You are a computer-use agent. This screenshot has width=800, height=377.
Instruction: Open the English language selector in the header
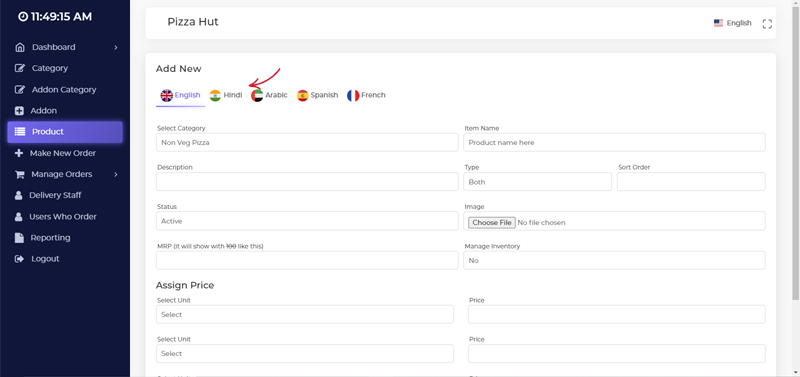(733, 23)
